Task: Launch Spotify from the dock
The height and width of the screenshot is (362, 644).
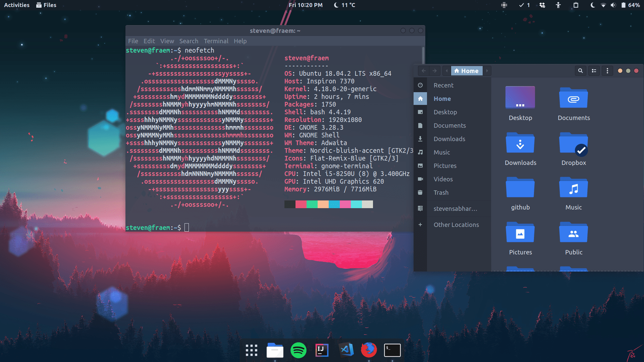Action: click(x=298, y=350)
